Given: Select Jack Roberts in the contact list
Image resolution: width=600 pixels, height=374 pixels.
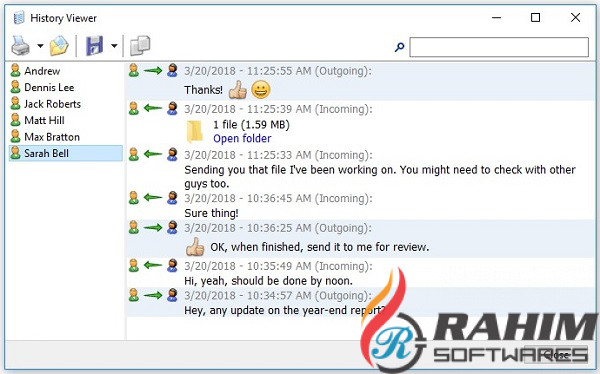Looking at the screenshot, I should (65, 104).
